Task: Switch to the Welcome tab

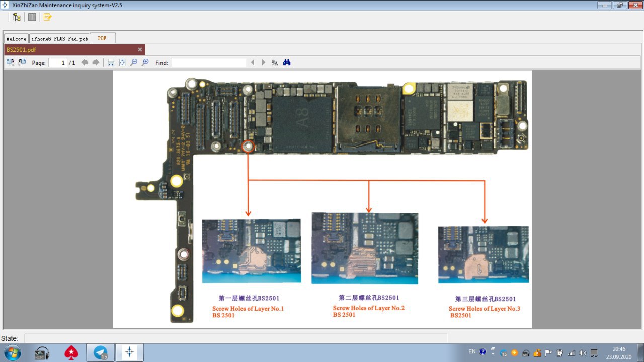Action: coord(16,39)
